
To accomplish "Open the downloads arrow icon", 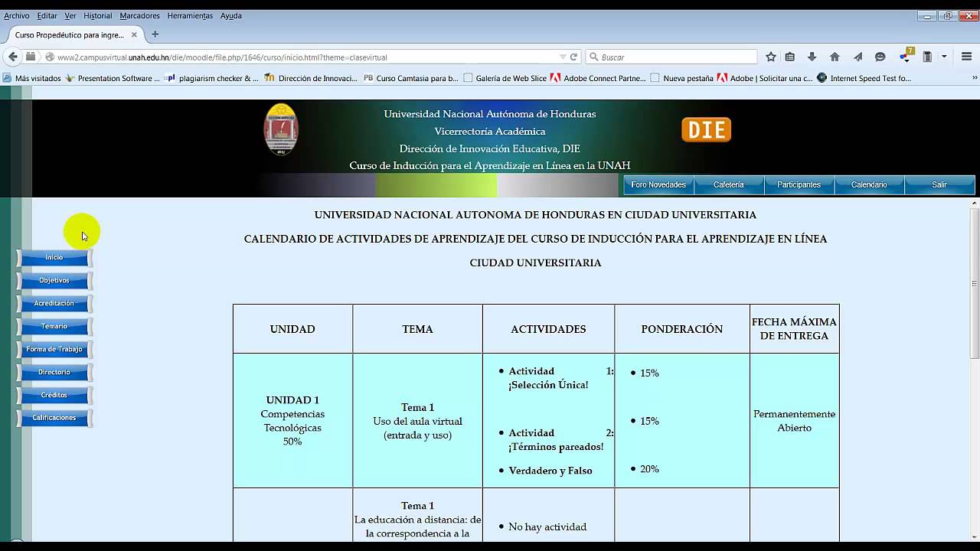I will 812,57.
